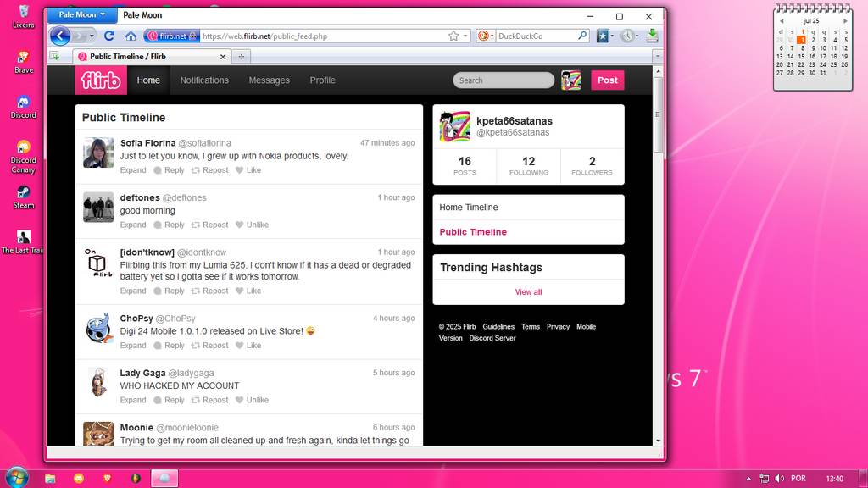Open the avatar icon next to Post
Screen dimensions: 868x488
click(x=571, y=80)
